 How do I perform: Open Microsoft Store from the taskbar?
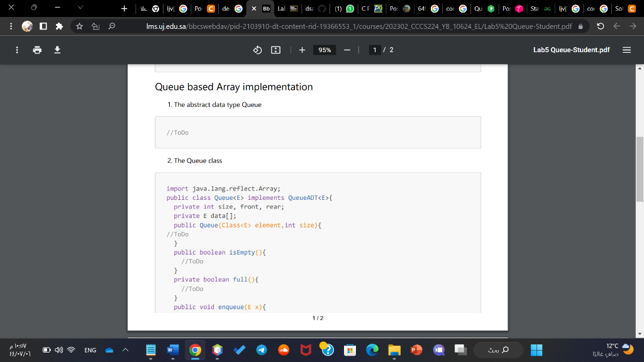coord(350,350)
